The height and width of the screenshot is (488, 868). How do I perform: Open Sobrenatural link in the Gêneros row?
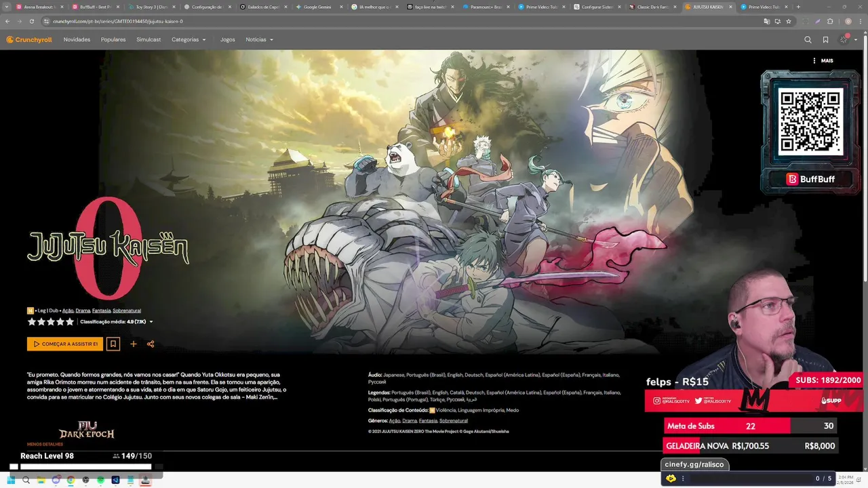[x=453, y=421]
